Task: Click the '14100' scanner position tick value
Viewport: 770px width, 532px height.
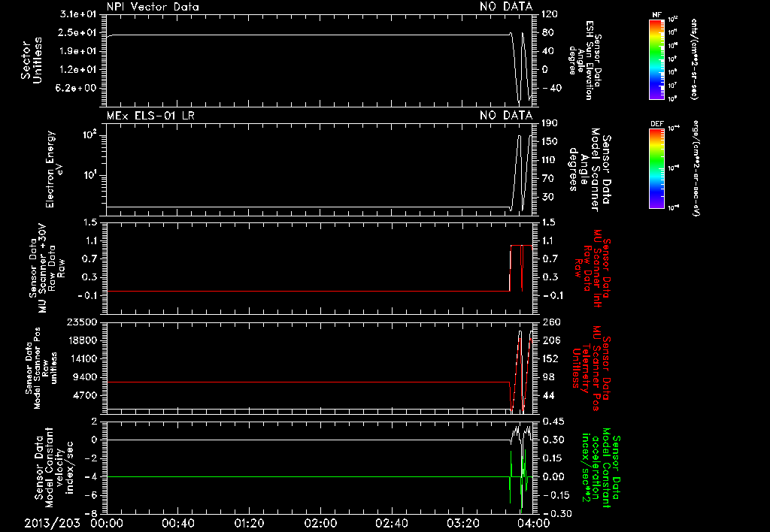Action: point(82,358)
